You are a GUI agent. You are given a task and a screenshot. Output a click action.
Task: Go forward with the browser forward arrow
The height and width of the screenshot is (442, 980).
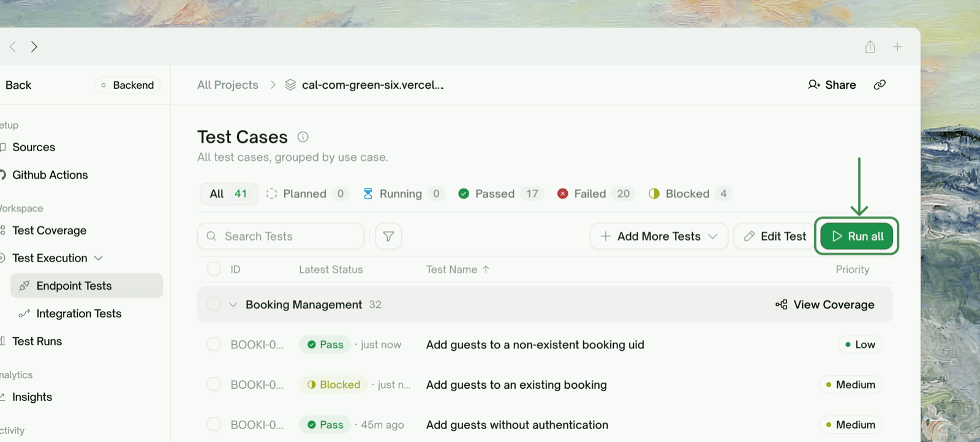(34, 47)
